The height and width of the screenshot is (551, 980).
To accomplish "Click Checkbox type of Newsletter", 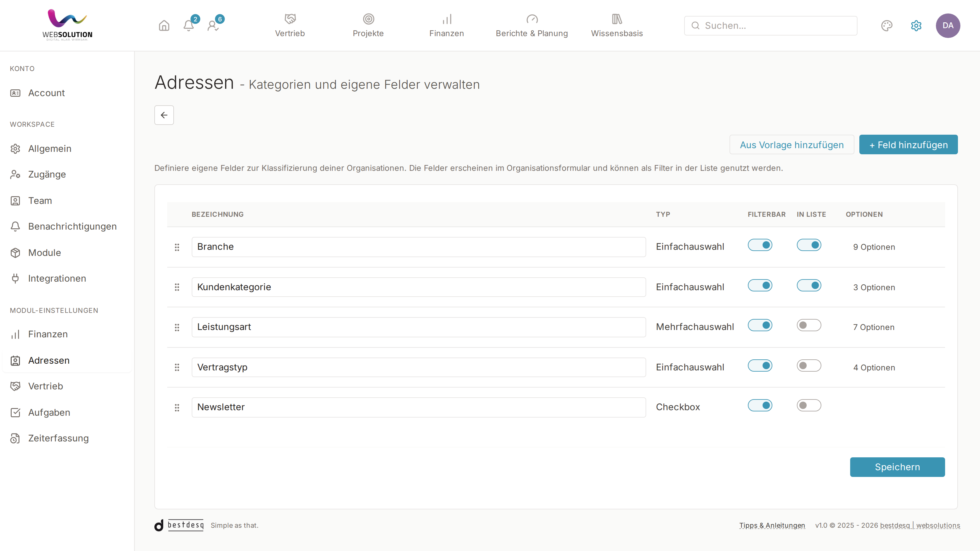I will coord(677,407).
